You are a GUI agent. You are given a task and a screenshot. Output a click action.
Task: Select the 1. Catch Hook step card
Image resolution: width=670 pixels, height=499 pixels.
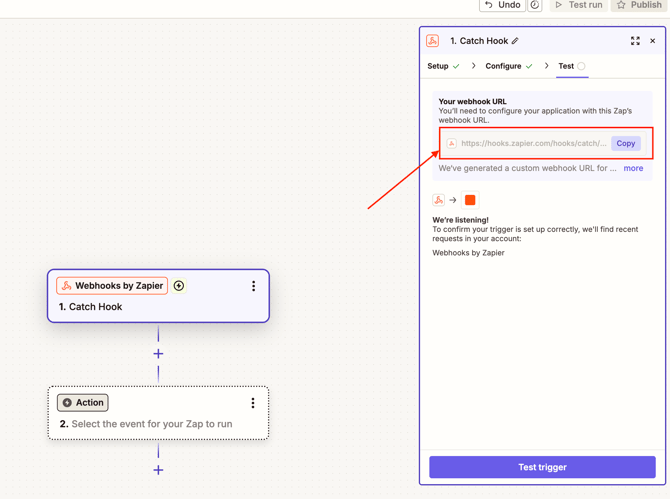coord(159,296)
